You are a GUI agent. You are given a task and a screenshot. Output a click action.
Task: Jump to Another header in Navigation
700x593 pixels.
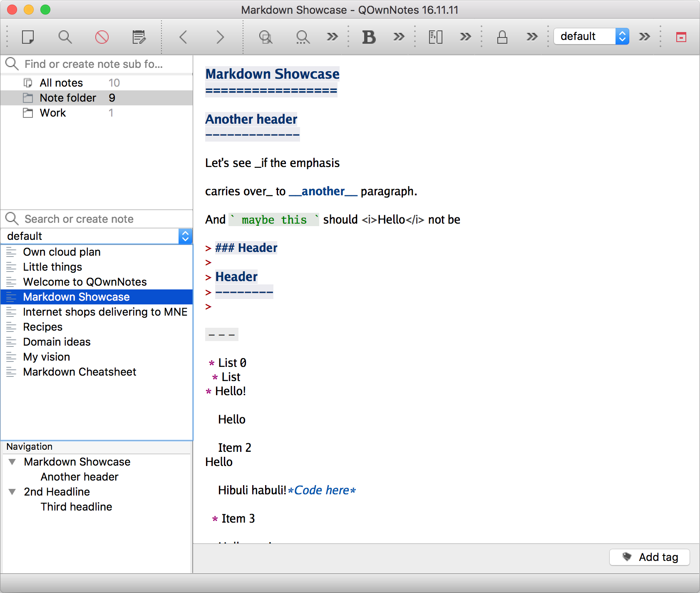79,477
